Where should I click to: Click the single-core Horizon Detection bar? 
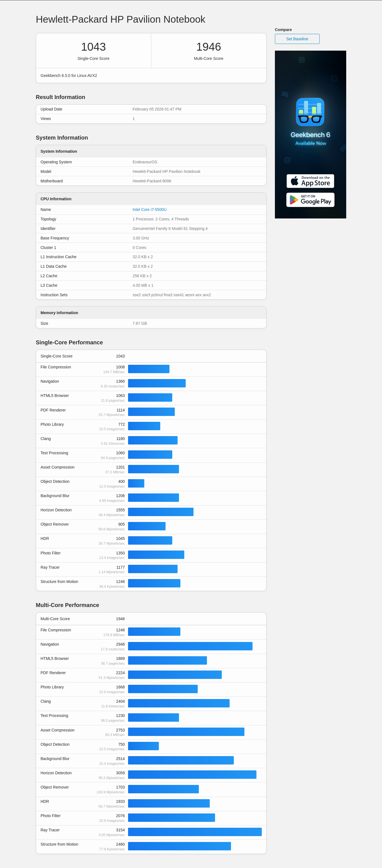161,512
